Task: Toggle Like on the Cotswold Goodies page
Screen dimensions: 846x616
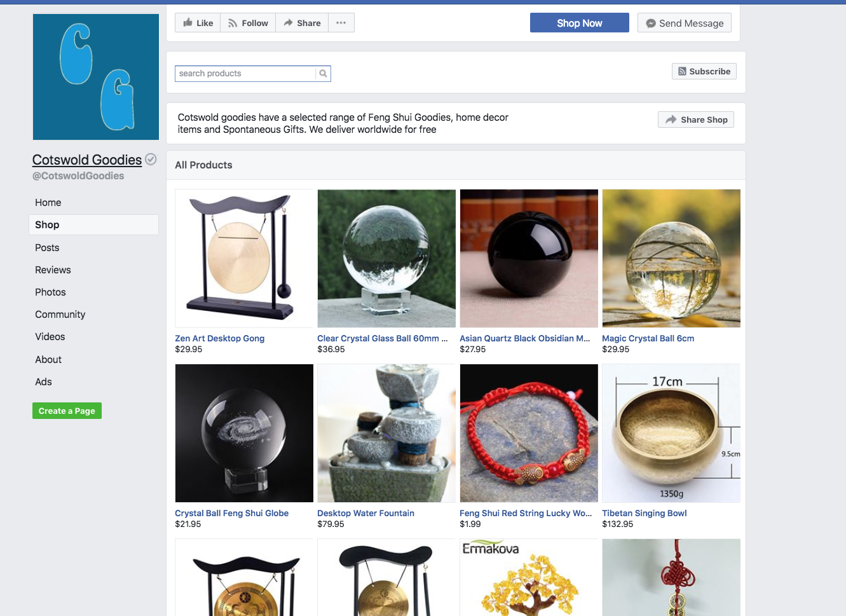Action: click(x=197, y=22)
